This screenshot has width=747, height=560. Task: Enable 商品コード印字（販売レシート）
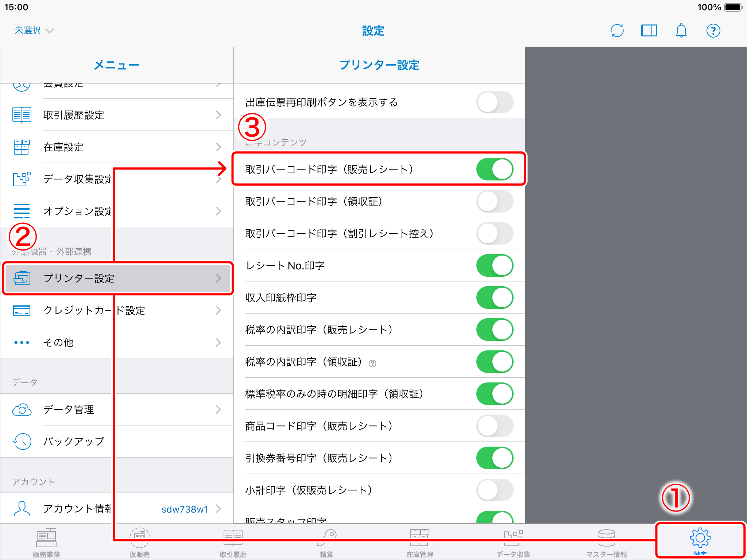tap(495, 426)
